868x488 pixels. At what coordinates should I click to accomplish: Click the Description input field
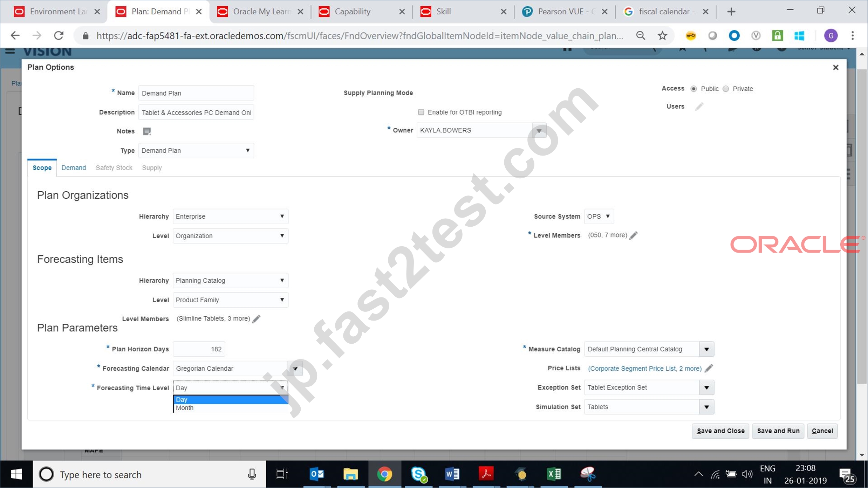[x=196, y=112]
